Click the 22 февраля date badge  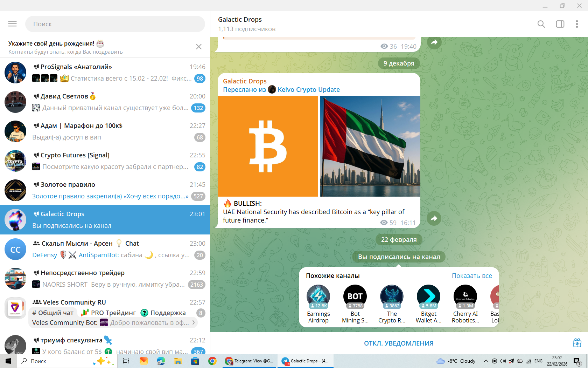click(x=399, y=240)
